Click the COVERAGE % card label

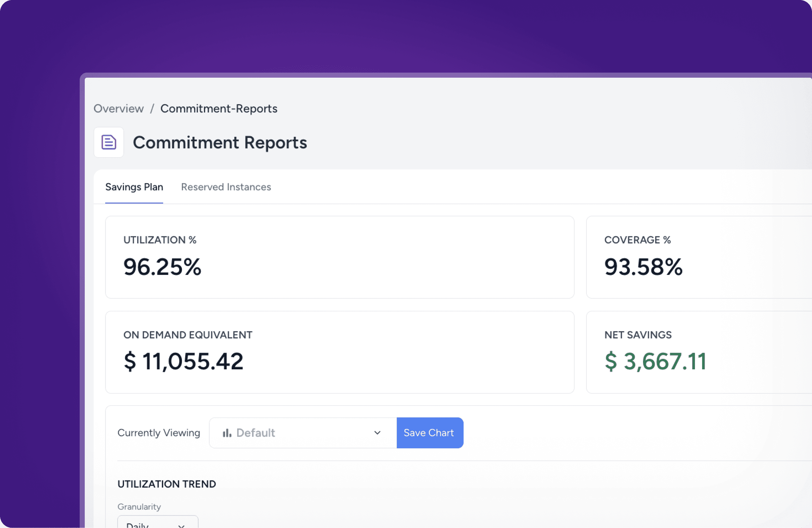click(x=637, y=240)
